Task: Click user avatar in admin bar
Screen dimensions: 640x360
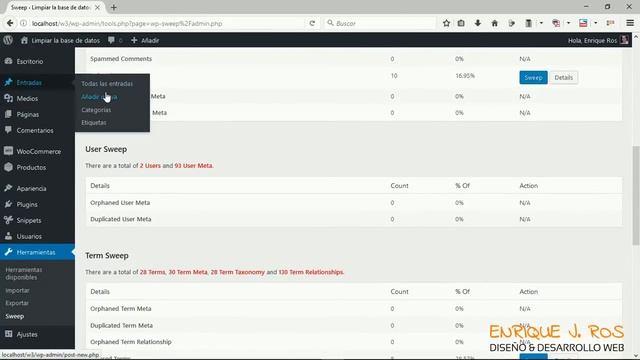Action: [624, 40]
